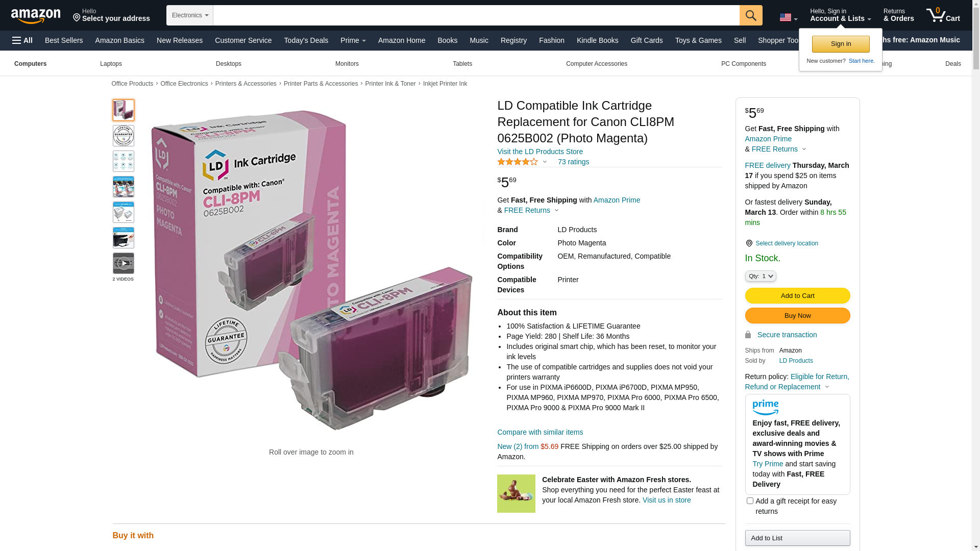Image resolution: width=980 pixels, height=551 pixels.
Task: Open Today's Deals in navigation bar
Action: (306, 40)
